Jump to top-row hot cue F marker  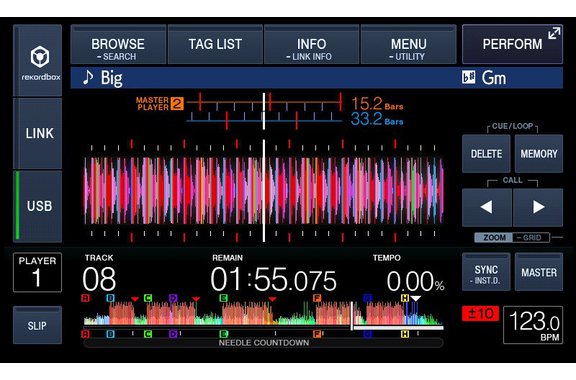click(x=317, y=298)
